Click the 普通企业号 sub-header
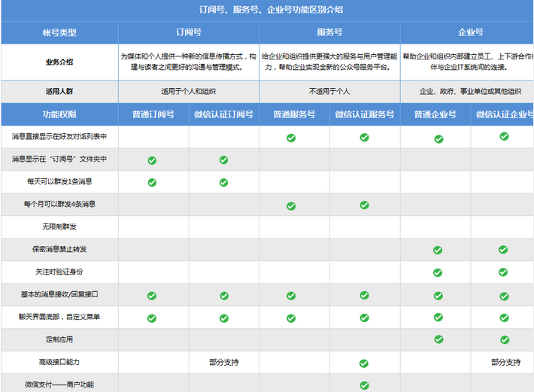The image size is (534, 392). tap(435, 114)
